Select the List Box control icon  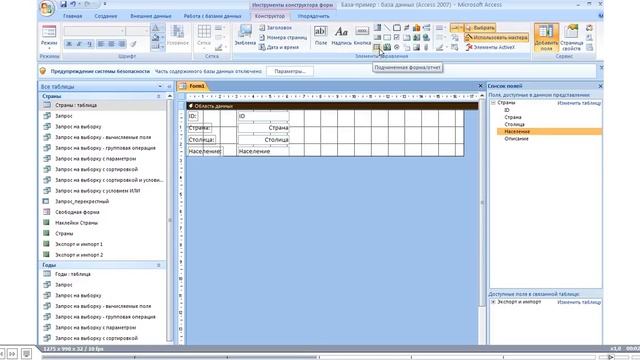click(377, 38)
